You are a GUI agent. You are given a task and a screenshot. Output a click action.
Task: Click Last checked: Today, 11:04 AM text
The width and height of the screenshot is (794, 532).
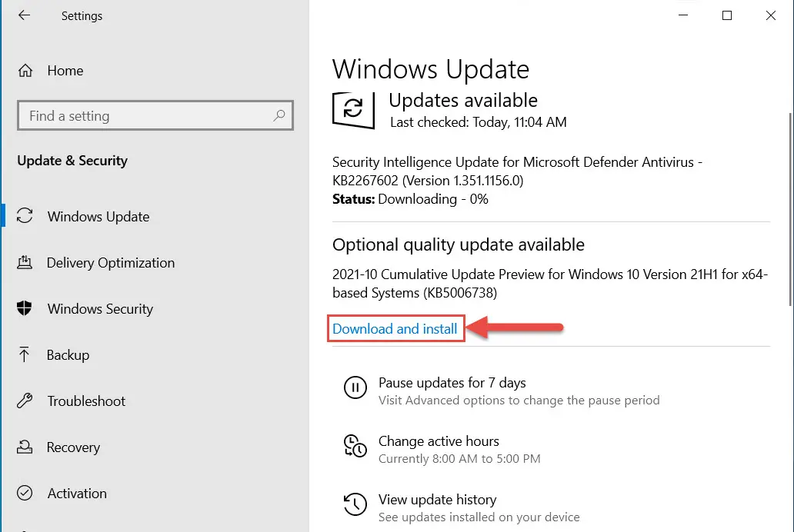point(478,122)
